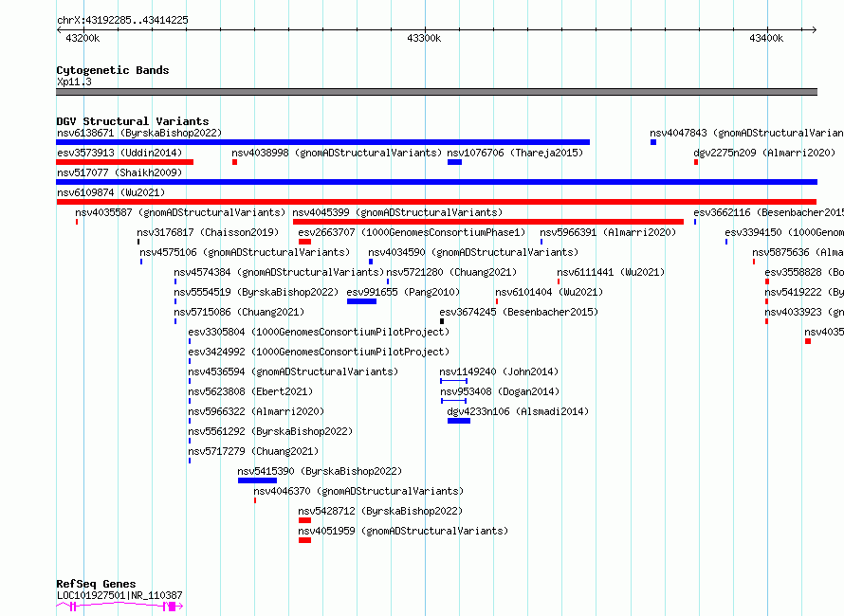This screenshot has height=616, width=844.
Task: Select esv3558828 variant label
Action: [x=804, y=272]
